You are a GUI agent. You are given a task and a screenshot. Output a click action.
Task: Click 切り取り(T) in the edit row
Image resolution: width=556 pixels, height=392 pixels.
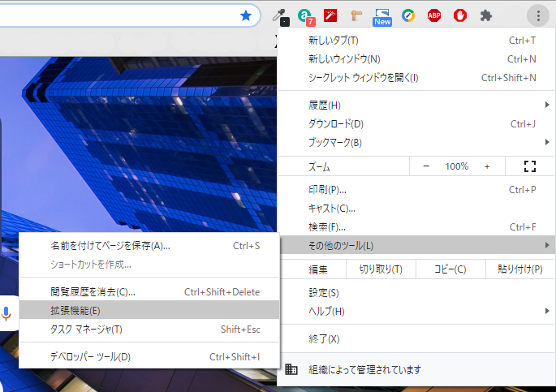click(381, 269)
